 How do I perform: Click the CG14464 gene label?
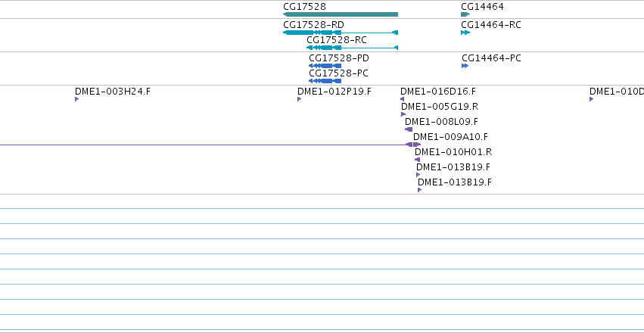pyautogui.click(x=482, y=7)
